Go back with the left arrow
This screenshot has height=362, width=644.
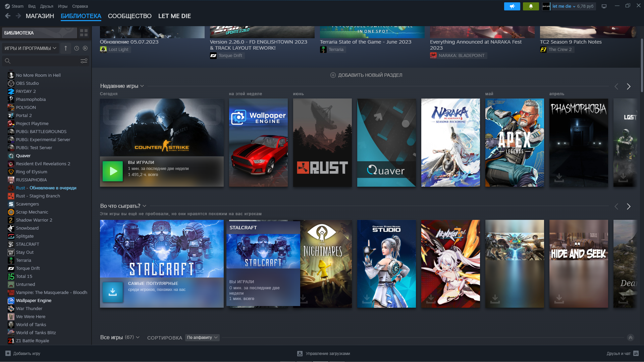pyautogui.click(x=8, y=16)
